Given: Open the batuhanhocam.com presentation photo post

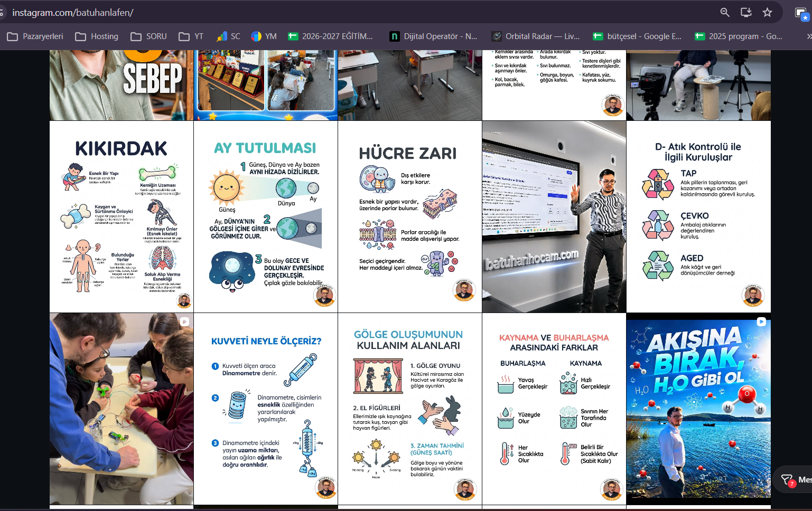Looking at the screenshot, I should pyautogui.click(x=554, y=216).
